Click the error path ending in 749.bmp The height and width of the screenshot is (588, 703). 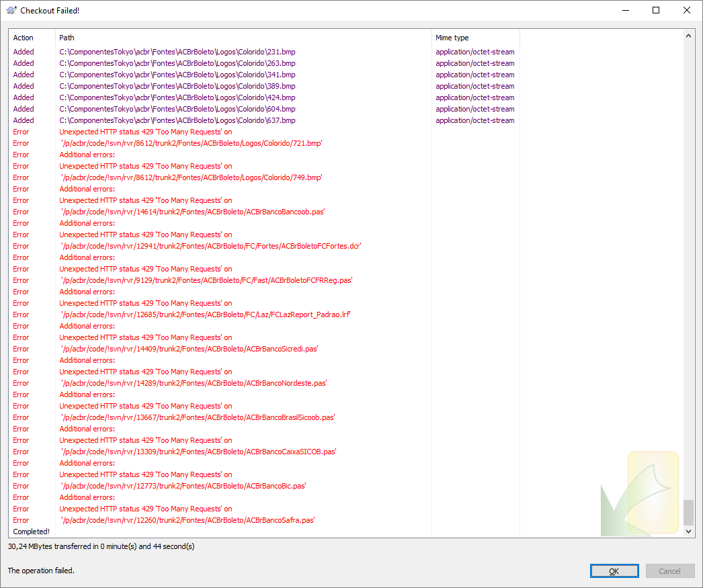pyautogui.click(x=192, y=177)
